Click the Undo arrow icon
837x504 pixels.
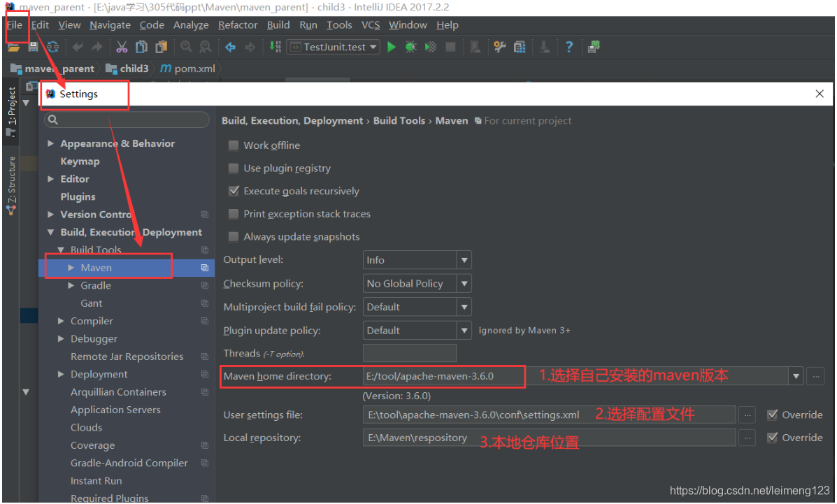coord(78,47)
